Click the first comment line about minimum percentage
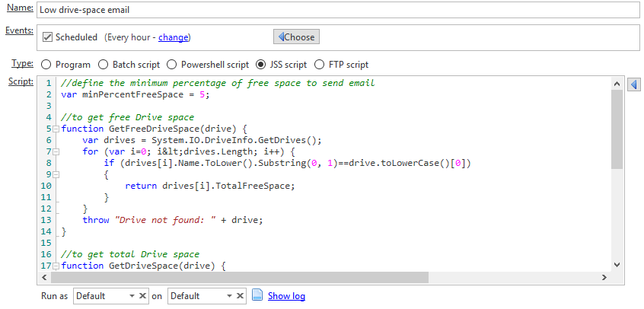Image resolution: width=644 pixels, height=309 pixels. click(x=218, y=84)
